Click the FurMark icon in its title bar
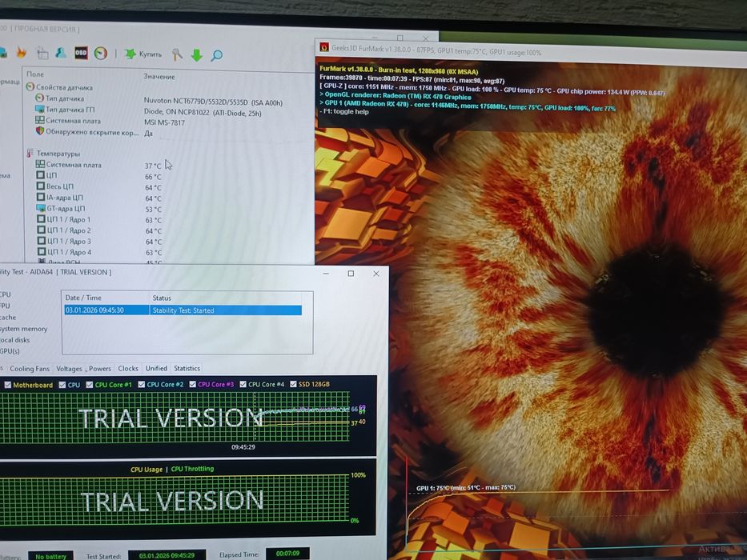The width and height of the screenshot is (747, 560). (x=324, y=46)
